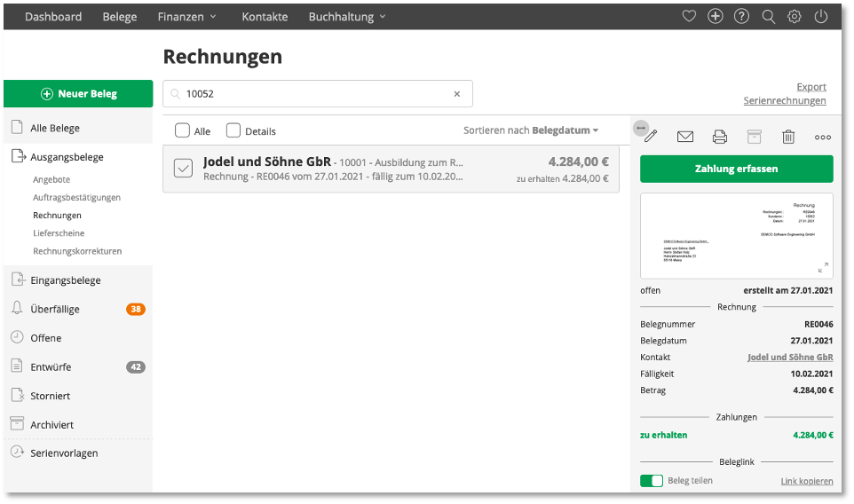Expand the Finanzen menu dropdown

coord(186,17)
